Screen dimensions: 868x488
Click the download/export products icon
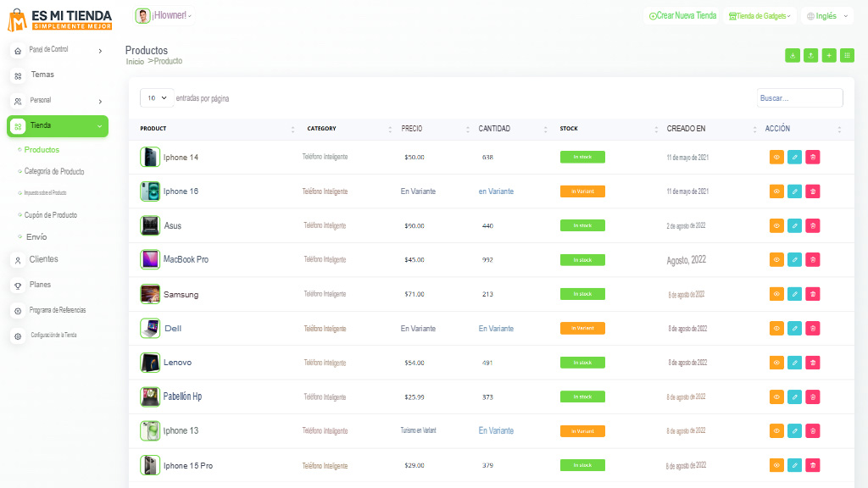tap(793, 55)
